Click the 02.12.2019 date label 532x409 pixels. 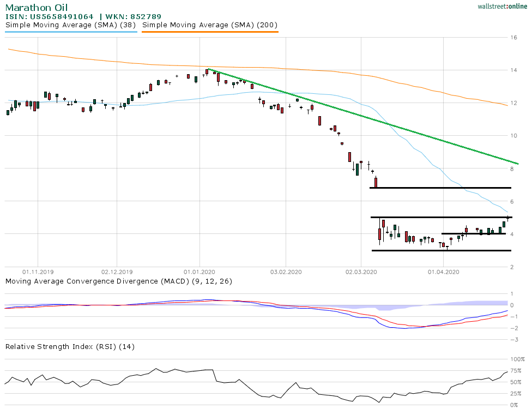pyautogui.click(x=117, y=271)
